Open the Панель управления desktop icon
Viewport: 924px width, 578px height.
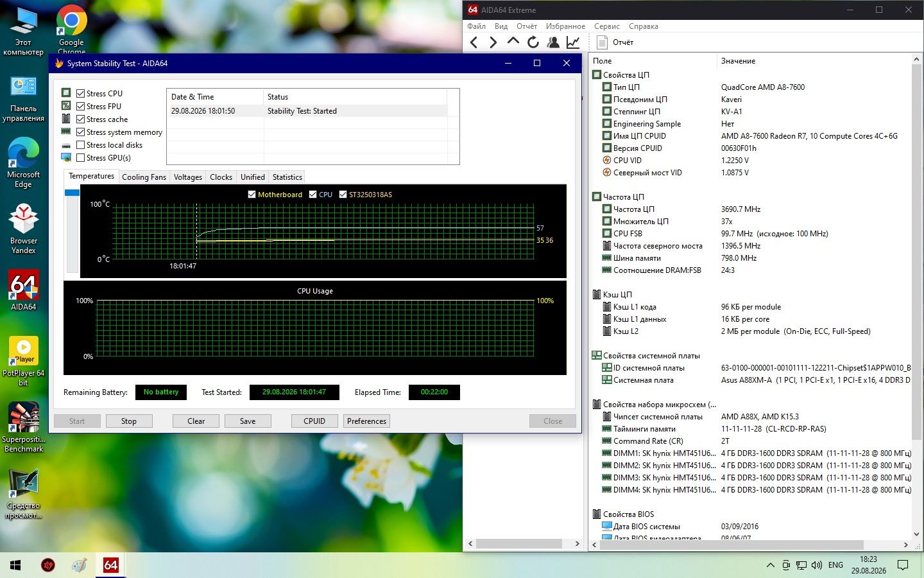[x=24, y=98]
